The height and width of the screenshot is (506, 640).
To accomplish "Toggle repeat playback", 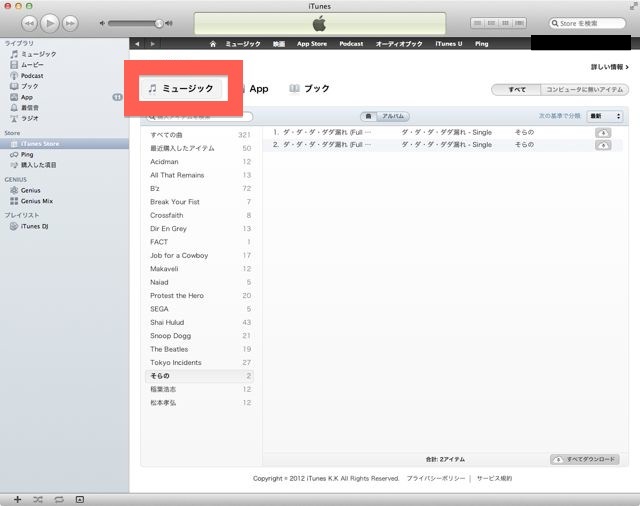I will [x=59, y=499].
